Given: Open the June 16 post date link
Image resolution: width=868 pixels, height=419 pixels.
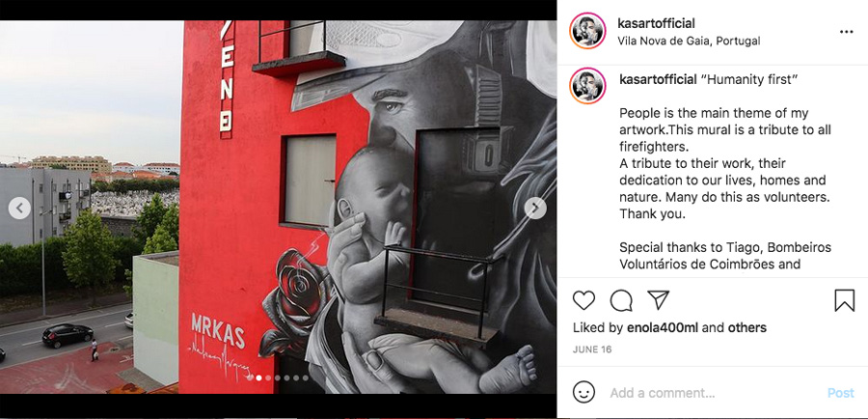Looking at the screenshot, I should tap(592, 349).
